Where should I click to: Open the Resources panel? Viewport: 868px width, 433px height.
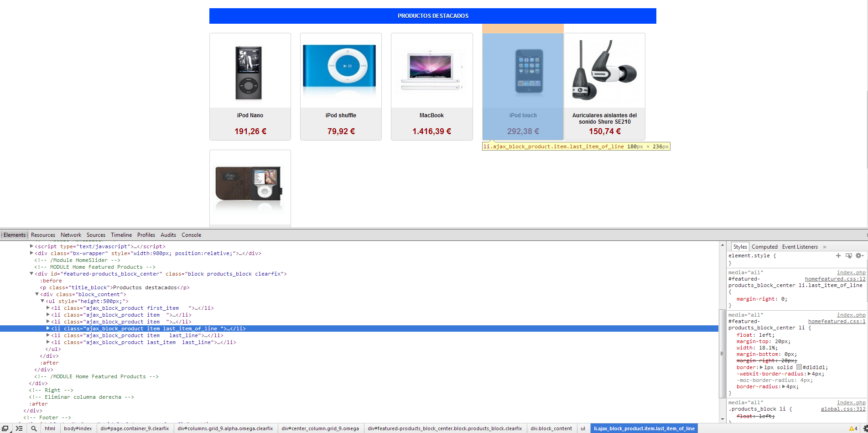pos(43,235)
